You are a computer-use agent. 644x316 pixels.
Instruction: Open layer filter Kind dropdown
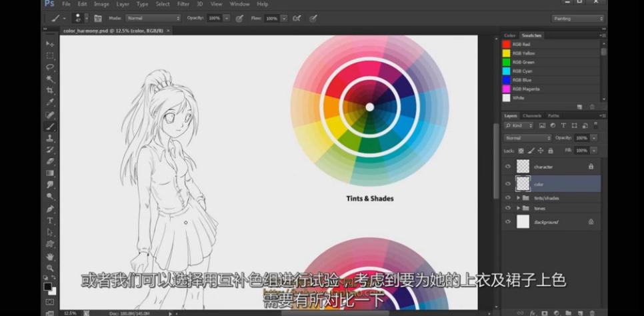(x=519, y=126)
